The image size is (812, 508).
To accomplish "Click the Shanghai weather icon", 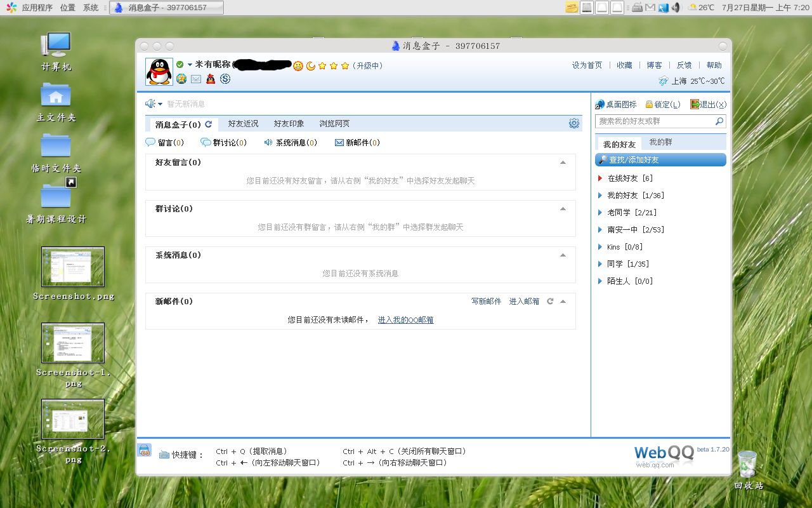I will (x=664, y=81).
